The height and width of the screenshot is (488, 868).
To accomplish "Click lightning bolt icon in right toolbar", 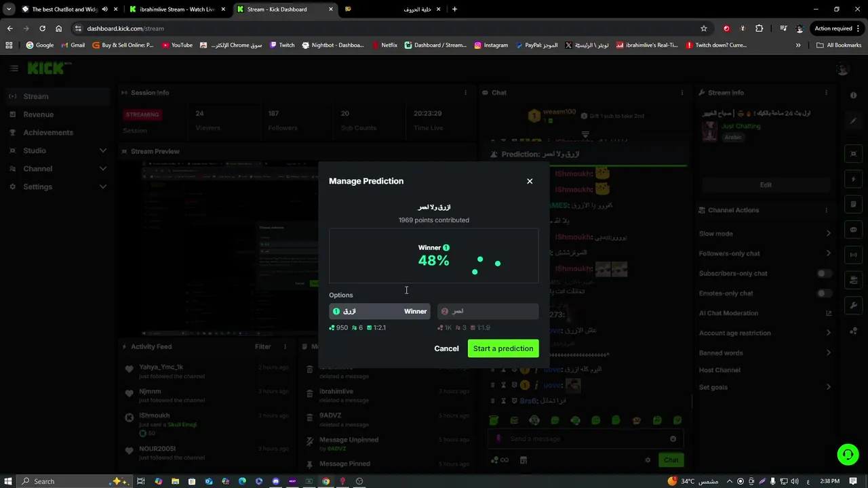I will 853,179.
